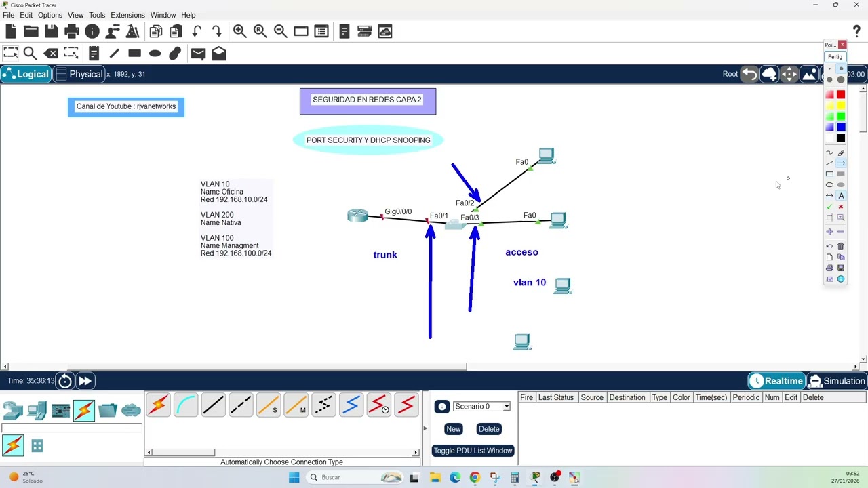Click the Paste toolbar icon
The height and width of the screenshot is (488, 868).
tap(176, 31)
